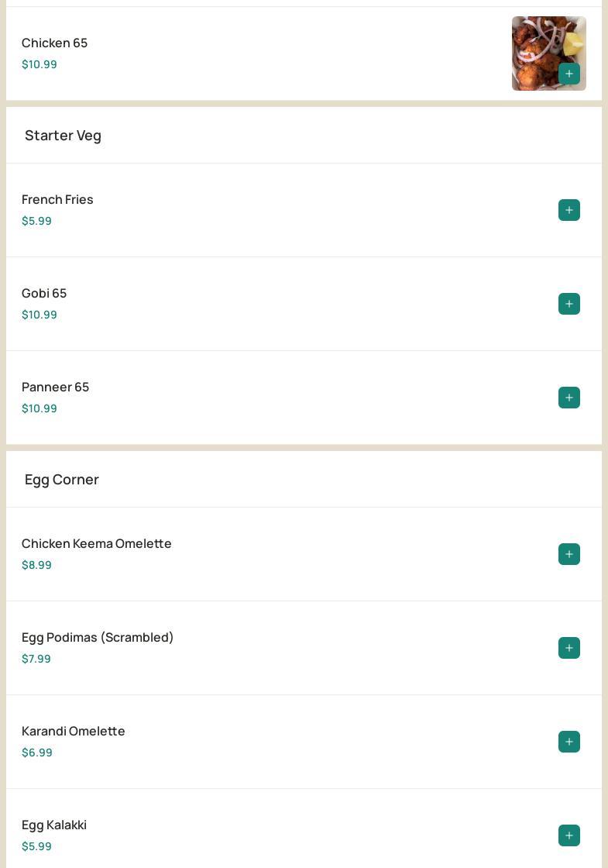Select the Starter Veg section heading

click(63, 136)
